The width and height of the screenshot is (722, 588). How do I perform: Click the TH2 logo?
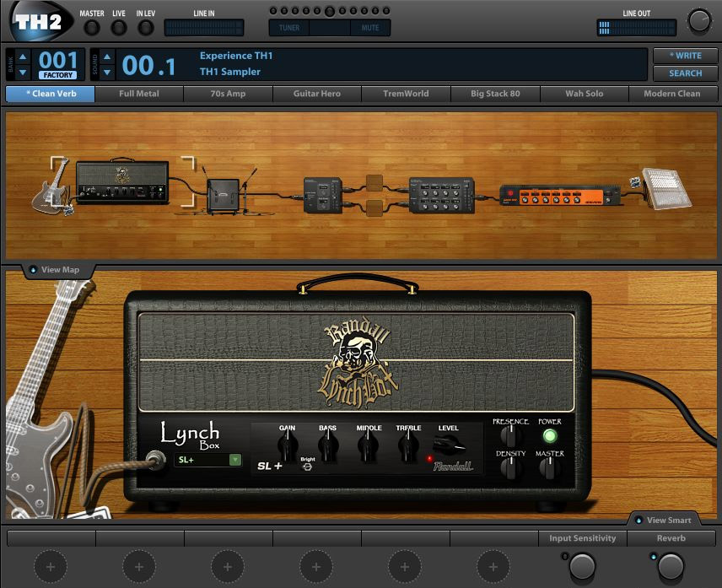40,21
